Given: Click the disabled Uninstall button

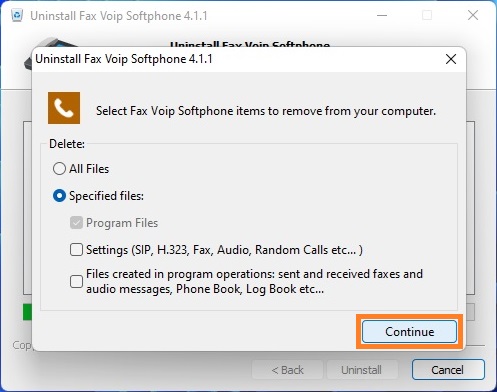Looking at the screenshot, I should (x=361, y=370).
